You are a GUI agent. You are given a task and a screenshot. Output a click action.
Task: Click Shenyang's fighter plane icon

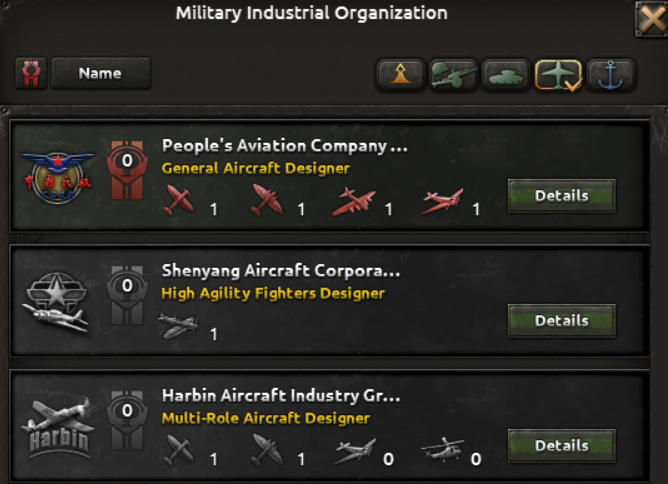point(178,327)
